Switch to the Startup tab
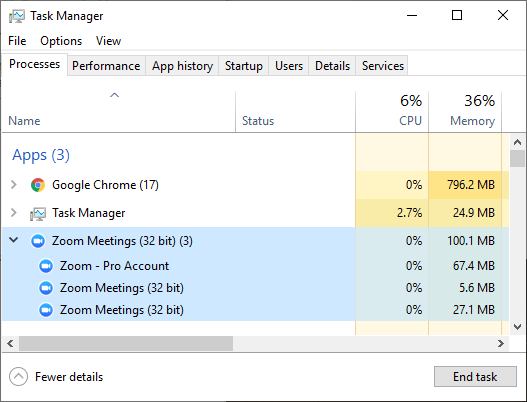 point(244,66)
